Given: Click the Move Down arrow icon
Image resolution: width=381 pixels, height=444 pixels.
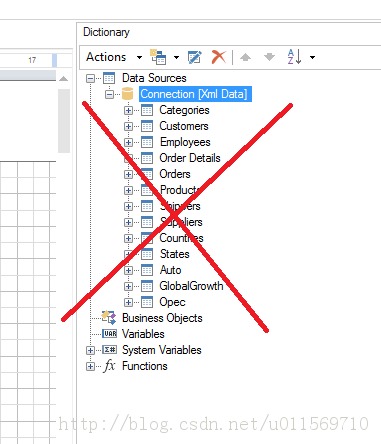Looking at the screenshot, I should tap(269, 57).
